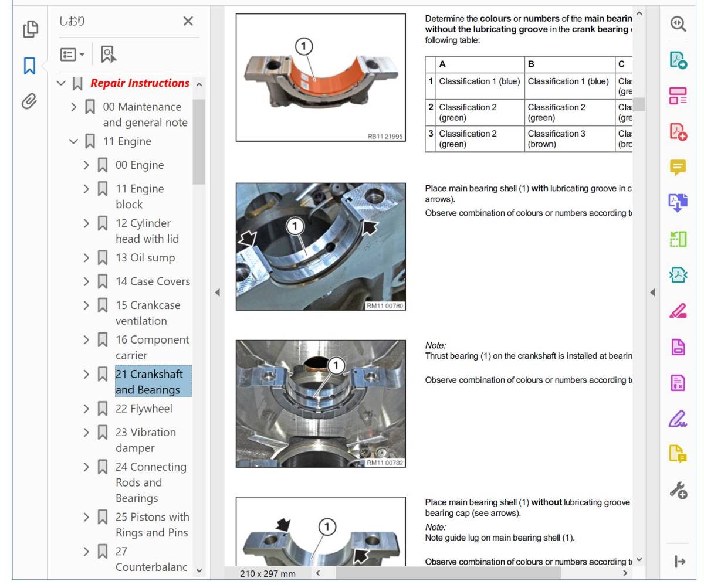The width and height of the screenshot is (704, 588).
Task: Select the 14 Case Covers bookmark
Action: click(153, 281)
